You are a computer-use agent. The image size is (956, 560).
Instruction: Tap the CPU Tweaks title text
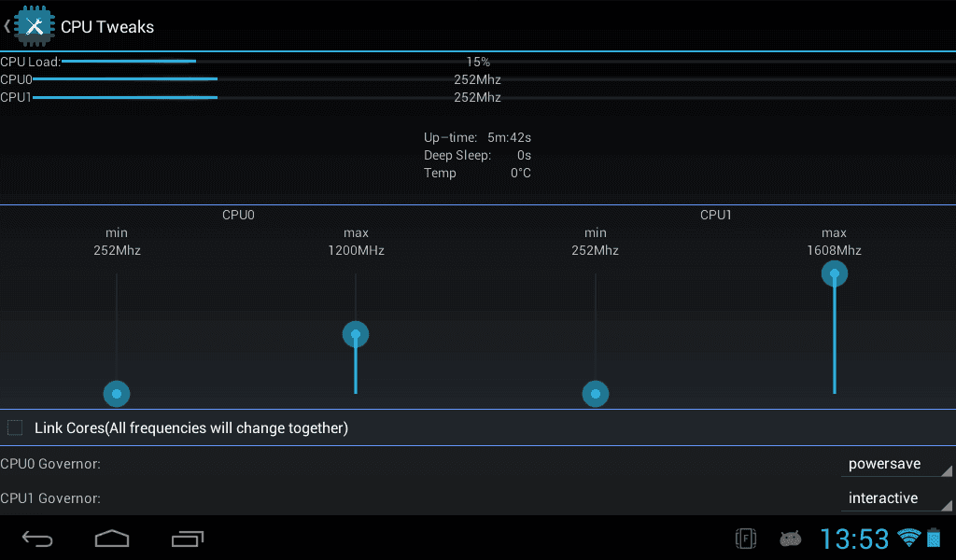[x=107, y=27]
